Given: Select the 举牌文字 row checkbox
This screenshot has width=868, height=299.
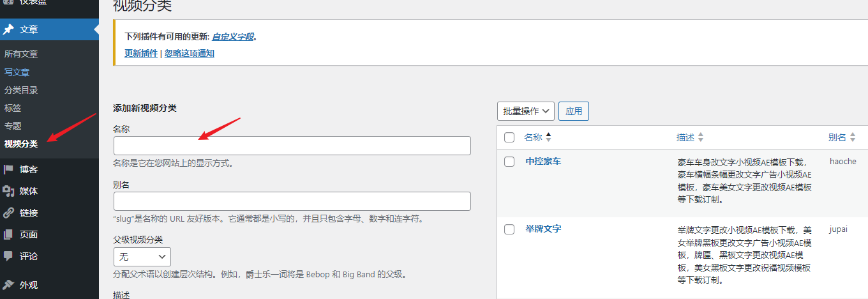Looking at the screenshot, I should pos(509,229).
